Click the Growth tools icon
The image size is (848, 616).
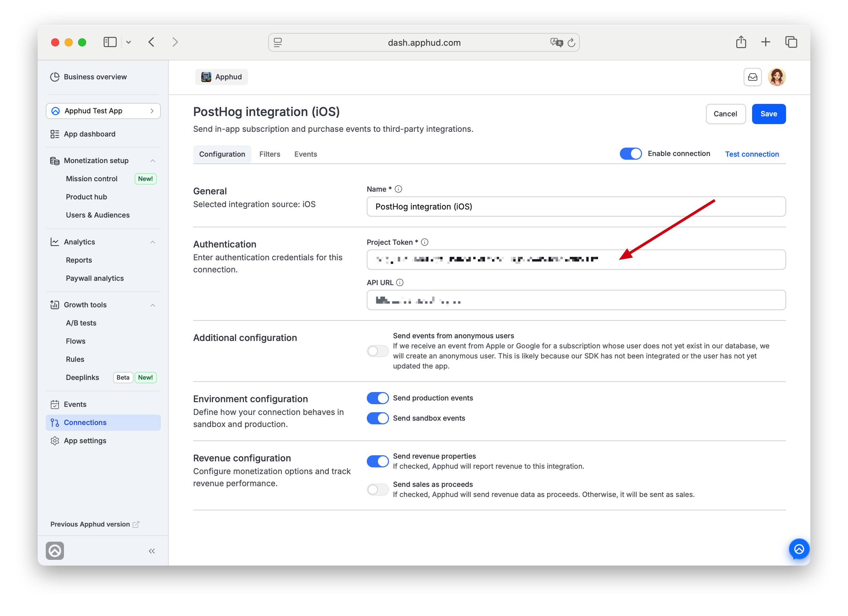tap(55, 305)
